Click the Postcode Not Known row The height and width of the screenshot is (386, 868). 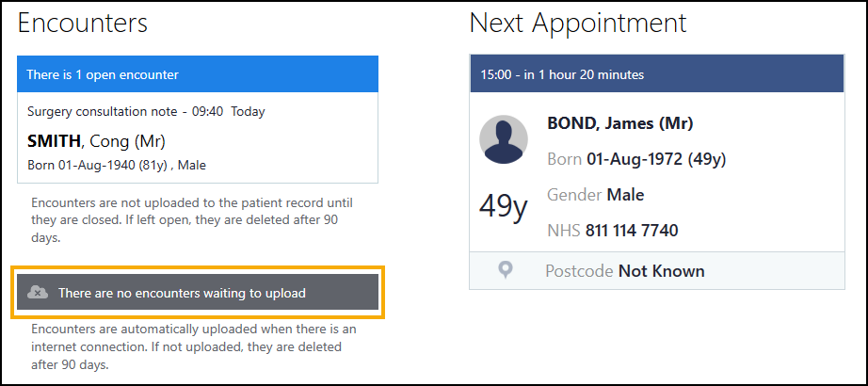coord(625,271)
